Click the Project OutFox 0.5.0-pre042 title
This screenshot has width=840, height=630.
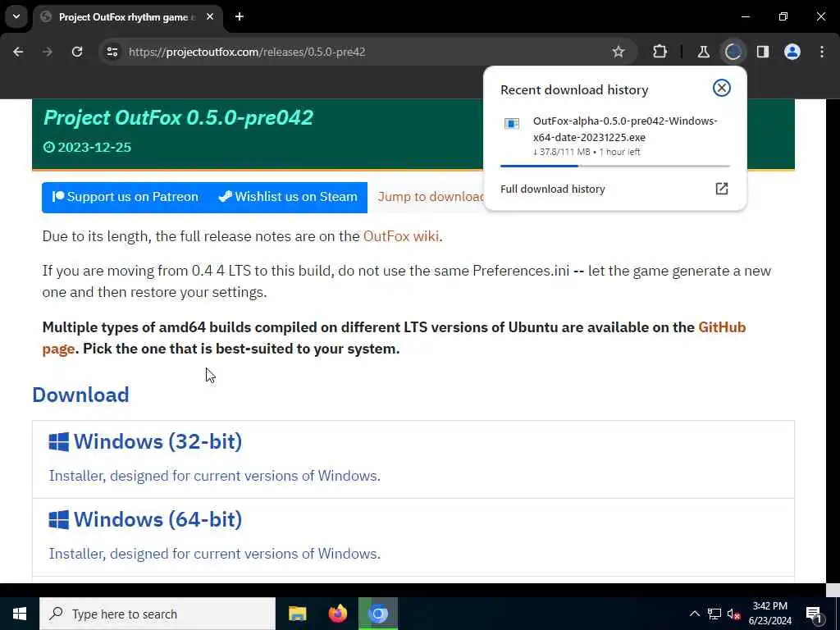(178, 118)
